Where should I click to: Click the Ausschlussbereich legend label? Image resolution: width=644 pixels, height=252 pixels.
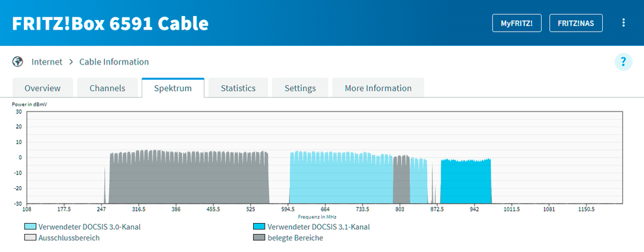point(69,238)
